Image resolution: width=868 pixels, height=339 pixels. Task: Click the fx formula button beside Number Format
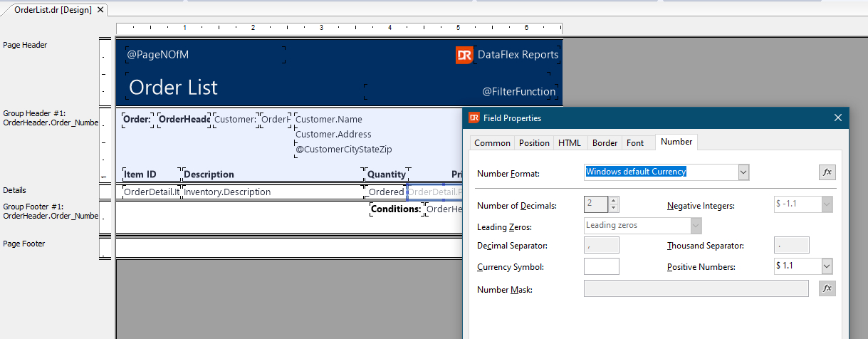coord(827,172)
